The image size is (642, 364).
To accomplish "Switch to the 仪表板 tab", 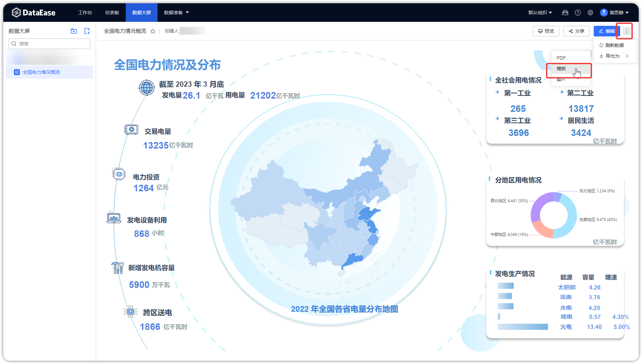I will tap(112, 13).
